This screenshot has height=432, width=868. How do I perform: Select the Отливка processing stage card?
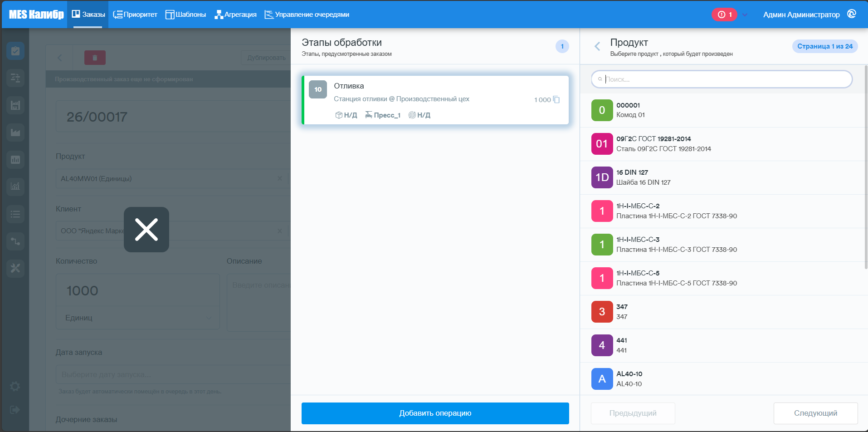coord(435,100)
